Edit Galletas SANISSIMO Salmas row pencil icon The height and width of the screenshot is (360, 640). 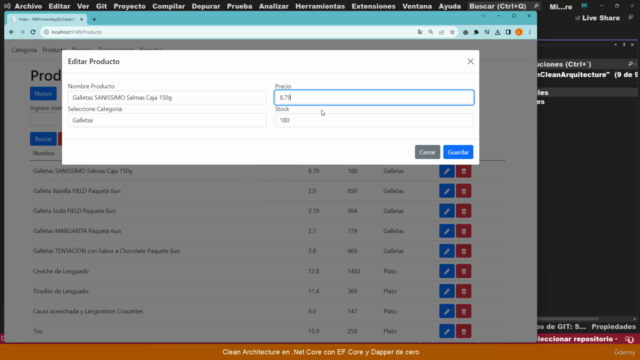[x=447, y=171]
